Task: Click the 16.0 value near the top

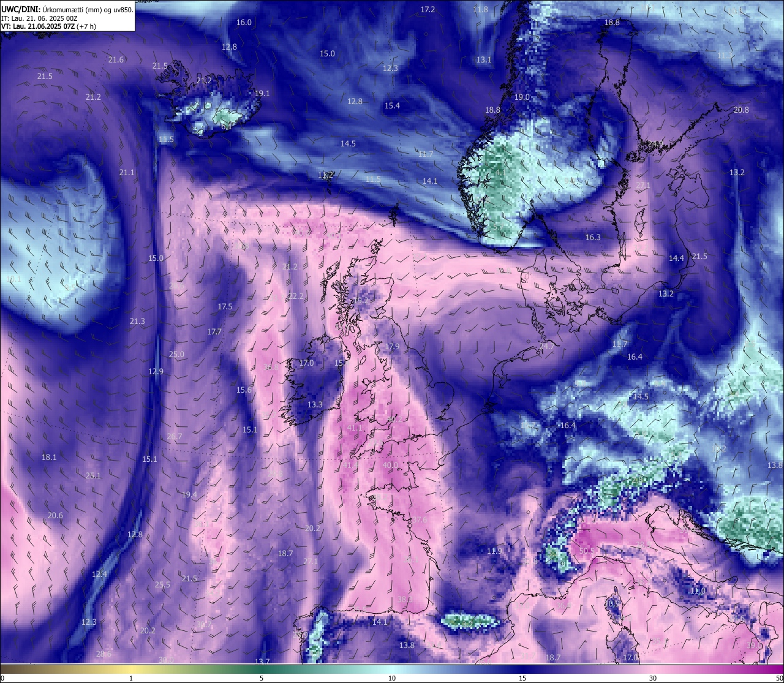Action: click(x=244, y=22)
